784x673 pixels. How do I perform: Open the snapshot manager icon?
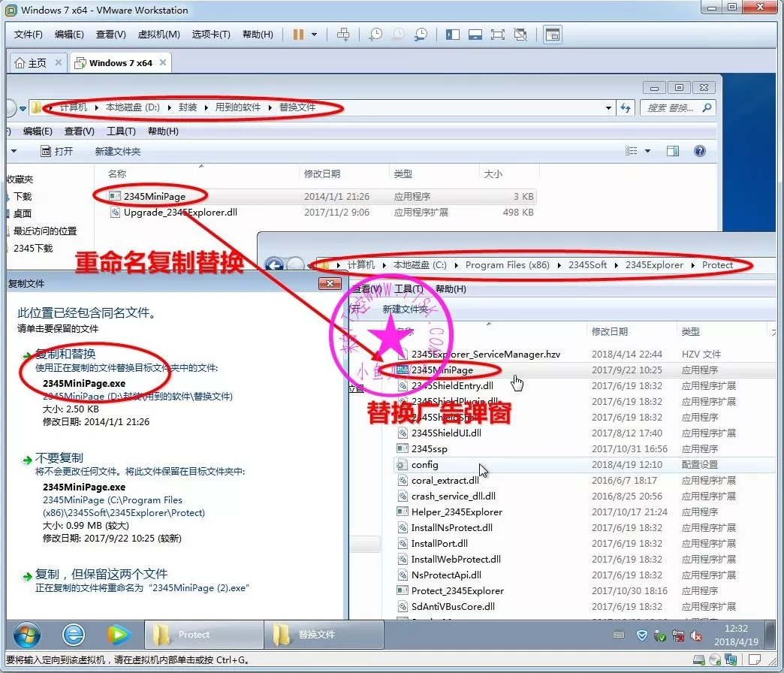tap(421, 35)
